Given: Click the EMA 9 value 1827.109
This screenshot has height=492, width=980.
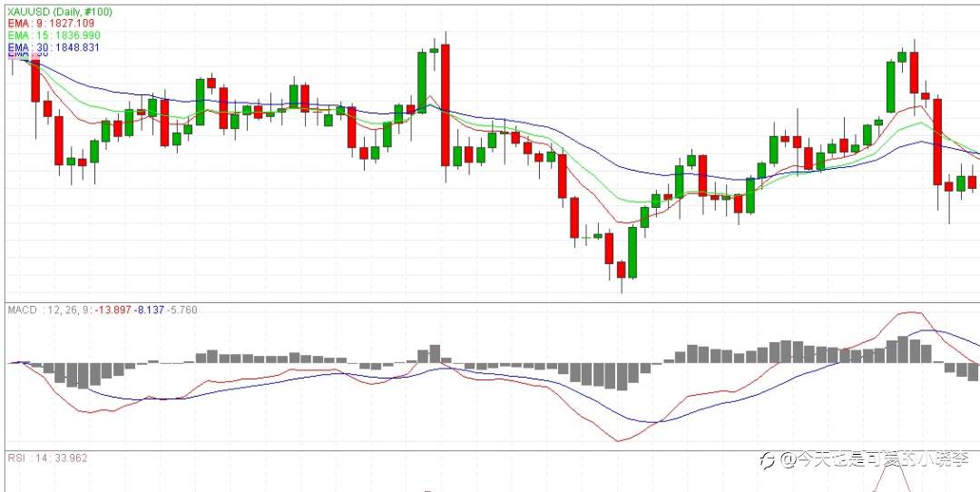Looking at the screenshot, I should (x=72, y=24).
